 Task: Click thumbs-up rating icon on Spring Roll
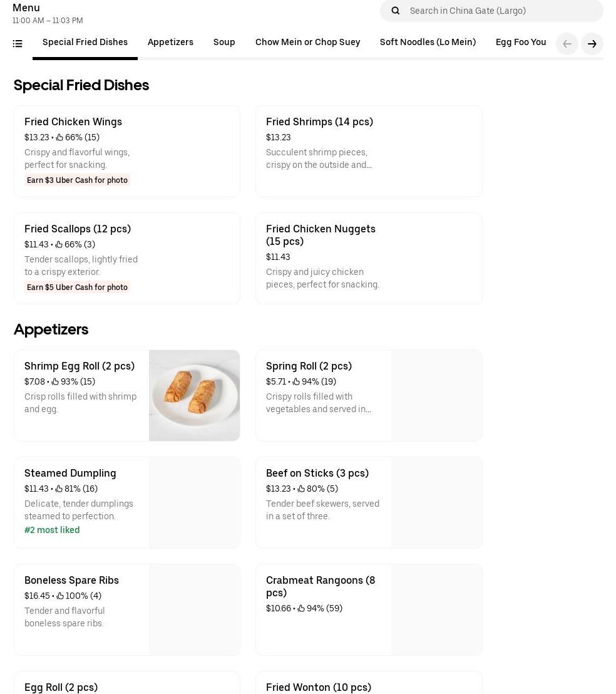[x=296, y=382]
